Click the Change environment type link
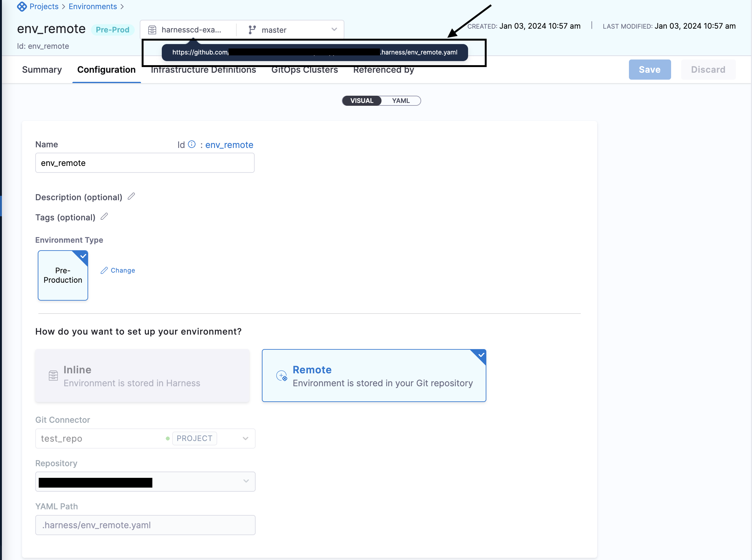 click(x=118, y=270)
